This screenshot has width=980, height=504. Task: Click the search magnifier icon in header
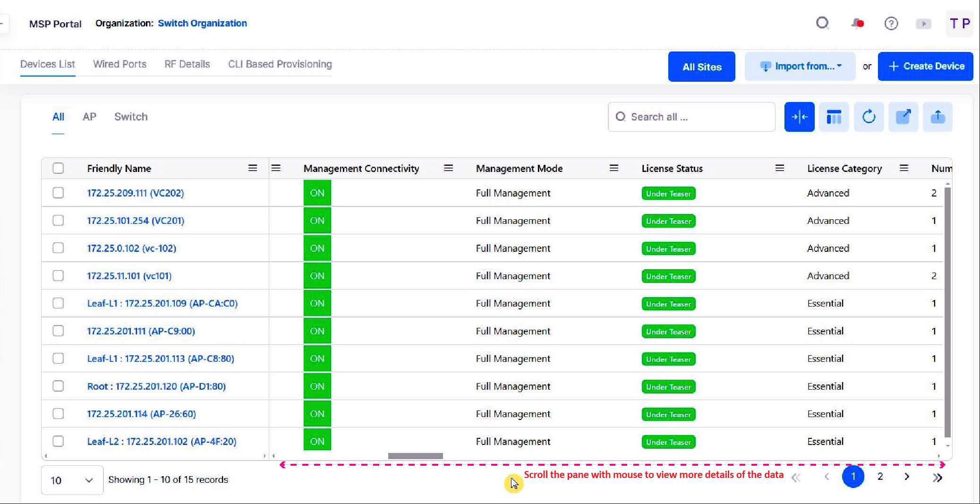coord(822,23)
